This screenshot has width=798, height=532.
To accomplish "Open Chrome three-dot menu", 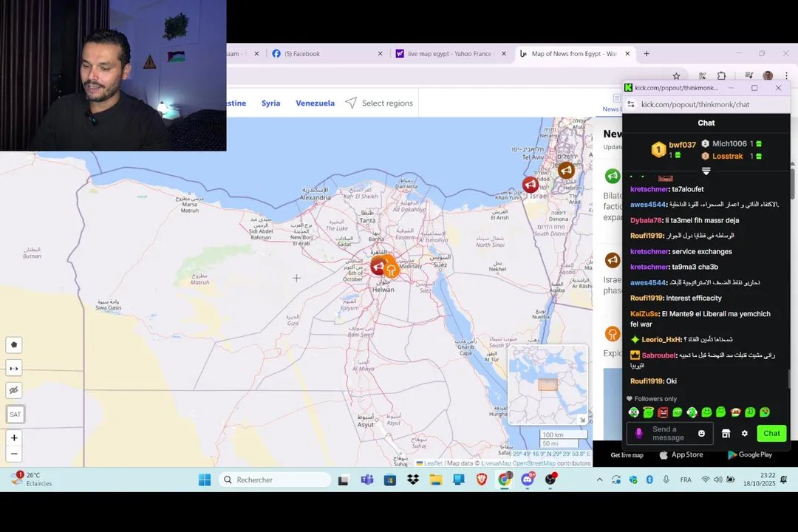I will point(786,76).
